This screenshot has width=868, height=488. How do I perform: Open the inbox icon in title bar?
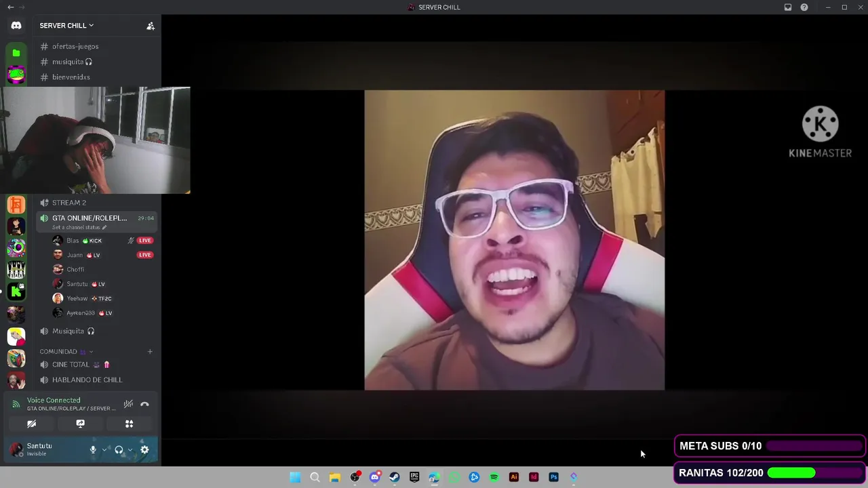coord(788,7)
